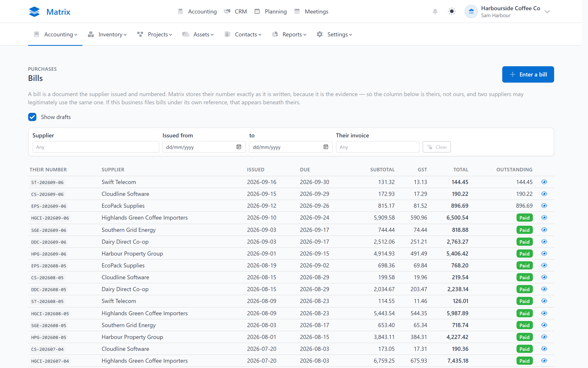
Task: View bill DDC-202609-06 via eye icon
Action: [544, 242]
